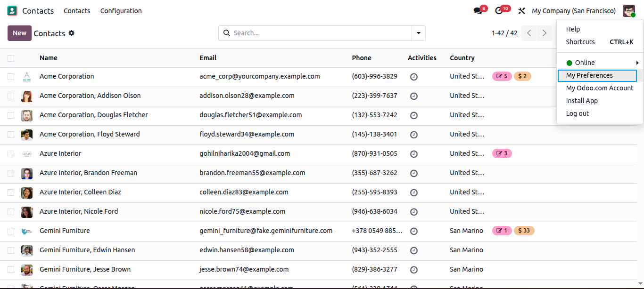Select Help from user menu
Image resolution: width=644 pixels, height=289 pixels.
click(573, 29)
